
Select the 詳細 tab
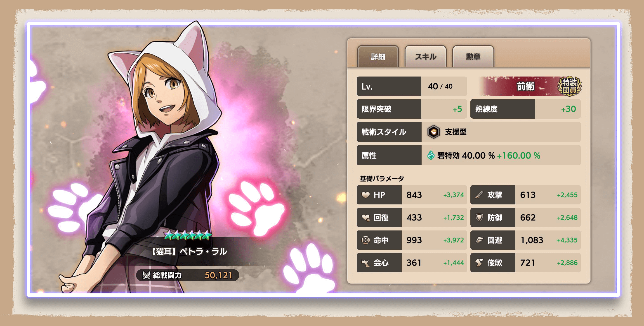378,56
